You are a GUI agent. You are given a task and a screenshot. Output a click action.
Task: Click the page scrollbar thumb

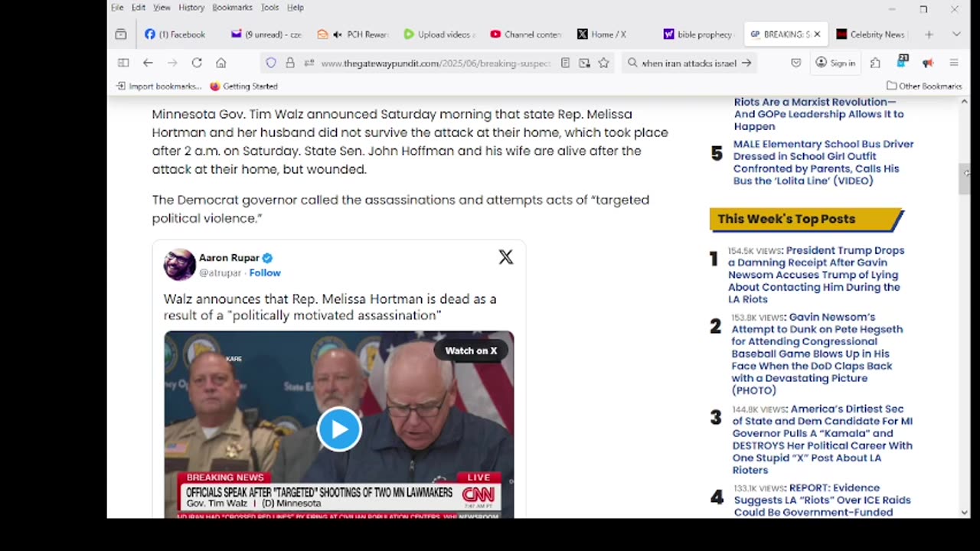[x=964, y=178]
